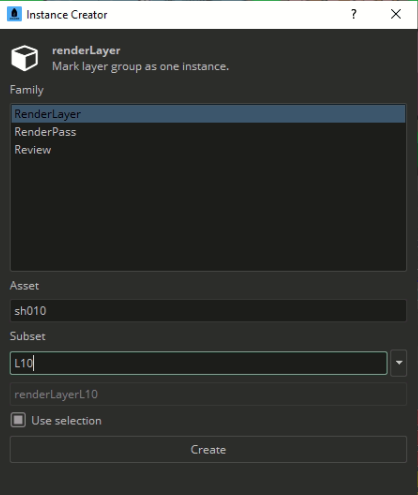
Task: Click the Subset text field containing L10
Action: coord(199,363)
